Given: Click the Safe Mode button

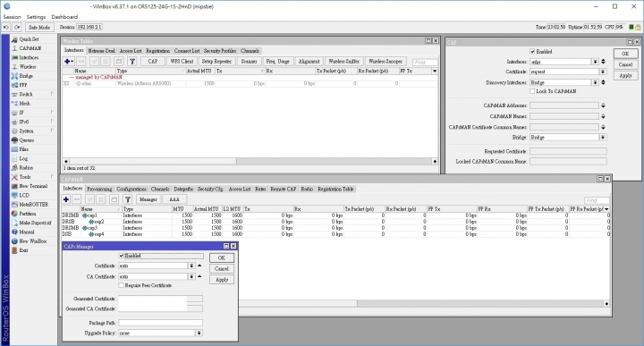Looking at the screenshot, I should coord(39,27).
